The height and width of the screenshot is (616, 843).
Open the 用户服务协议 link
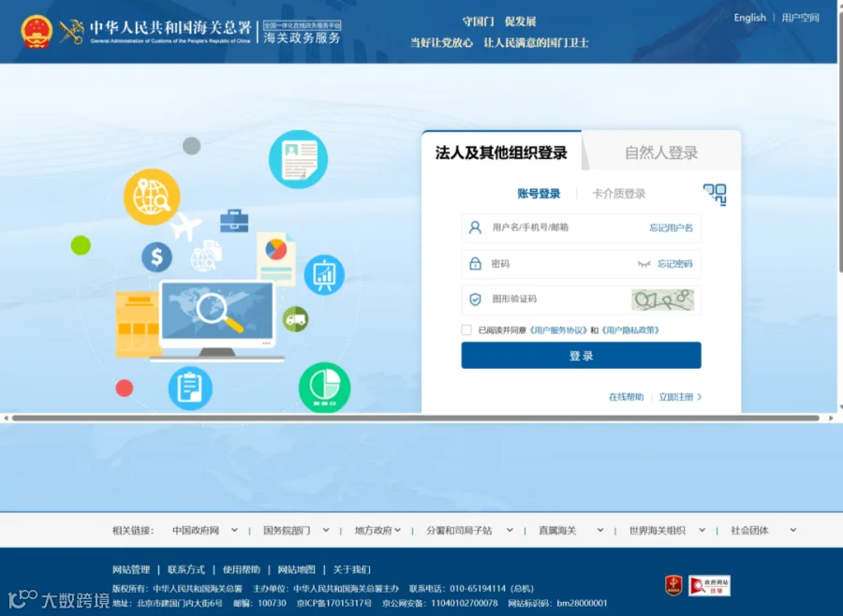[558, 330]
